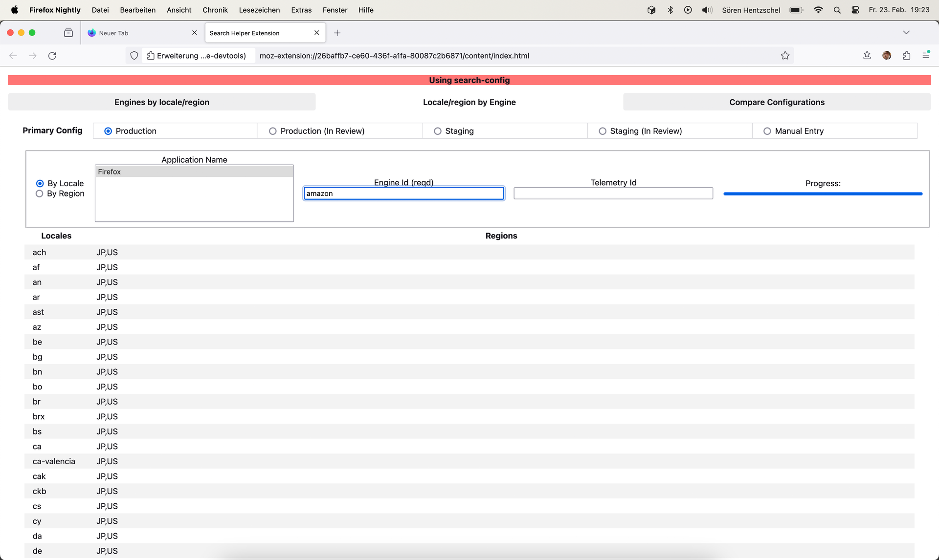Open new tab with plus icon
939x560 pixels.
click(337, 33)
